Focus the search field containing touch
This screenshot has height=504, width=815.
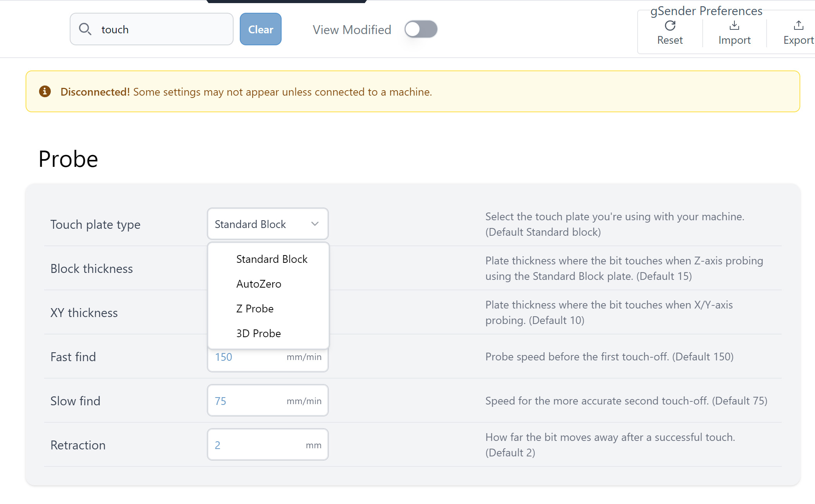click(x=163, y=29)
